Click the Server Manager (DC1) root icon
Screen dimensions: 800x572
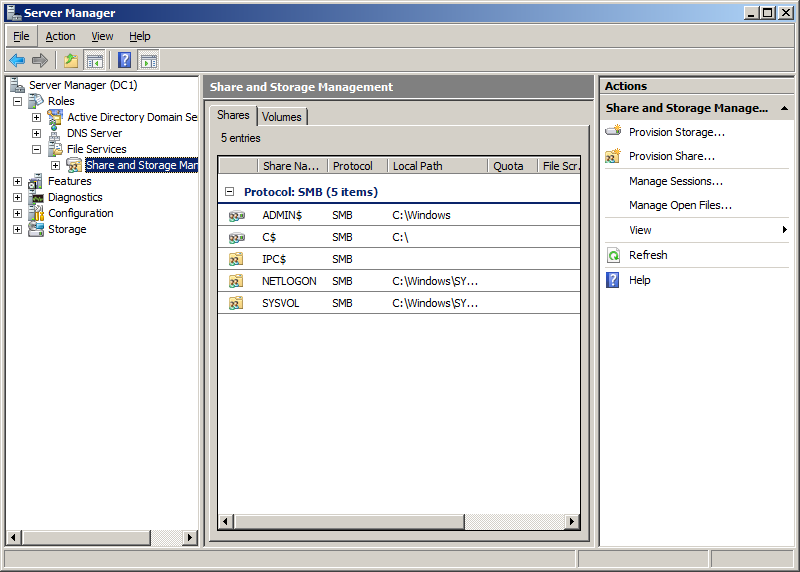18,85
